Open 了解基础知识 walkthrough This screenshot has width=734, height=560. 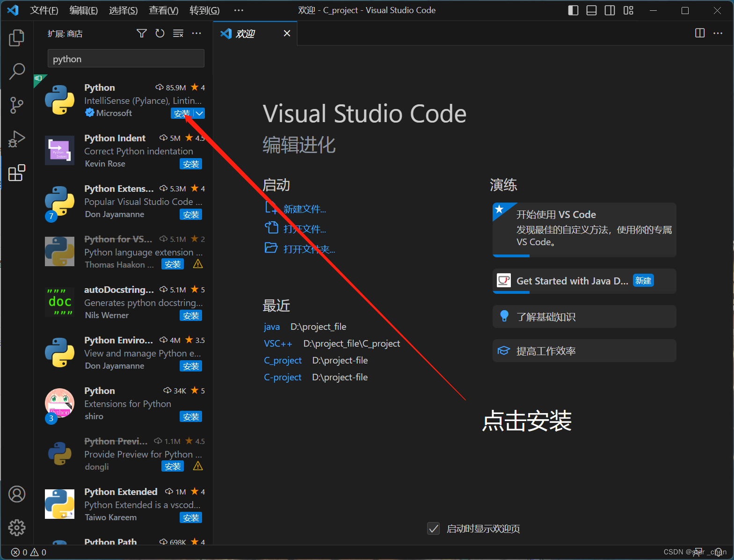click(584, 317)
